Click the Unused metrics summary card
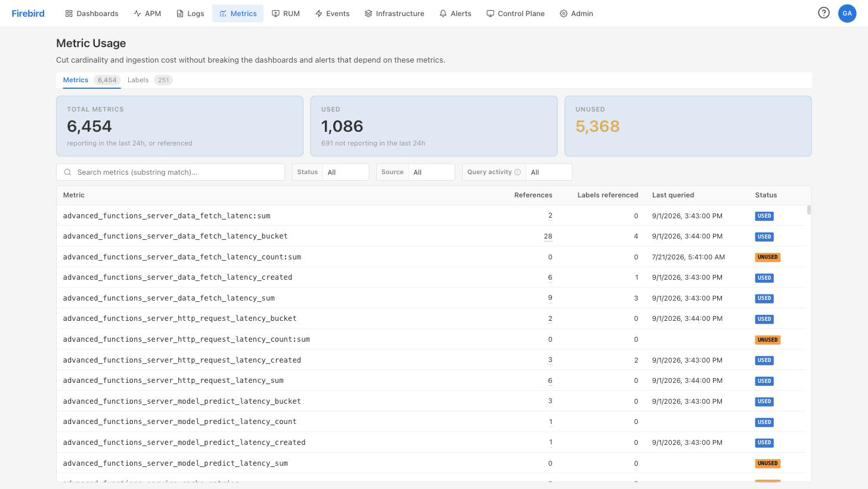The width and height of the screenshot is (868, 489). coord(688,126)
